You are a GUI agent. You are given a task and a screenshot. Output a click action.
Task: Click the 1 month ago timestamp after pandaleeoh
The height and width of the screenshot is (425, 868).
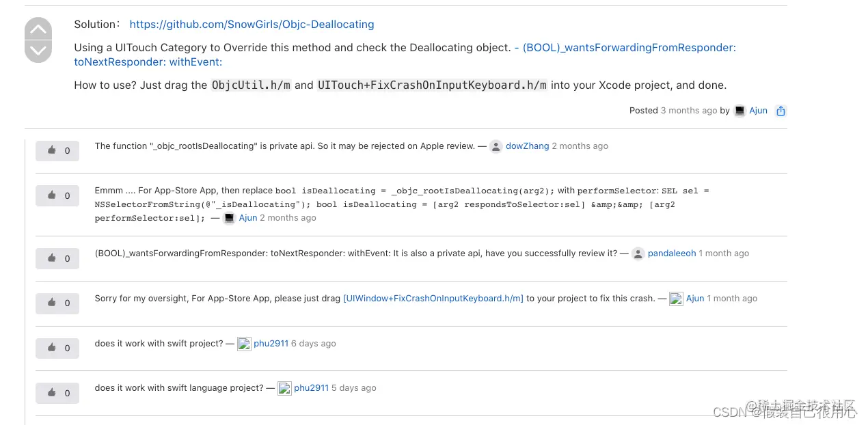(x=724, y=253)
